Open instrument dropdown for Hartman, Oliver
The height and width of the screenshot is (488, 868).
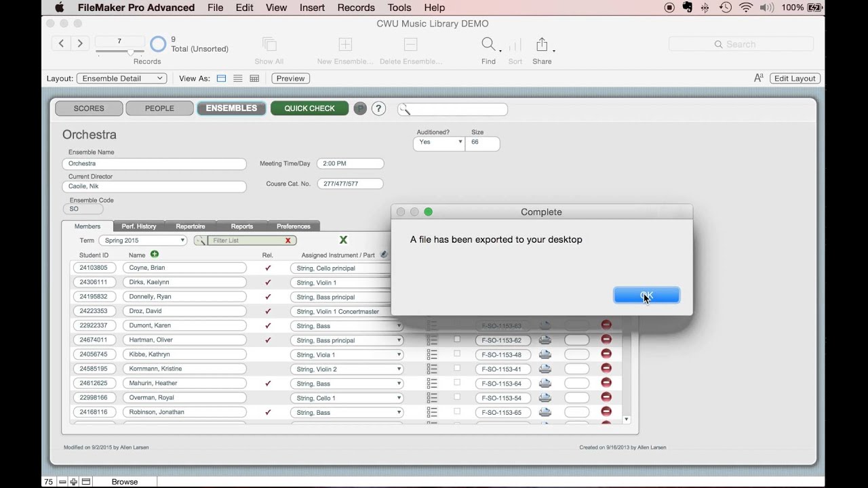tap(347, 340)
